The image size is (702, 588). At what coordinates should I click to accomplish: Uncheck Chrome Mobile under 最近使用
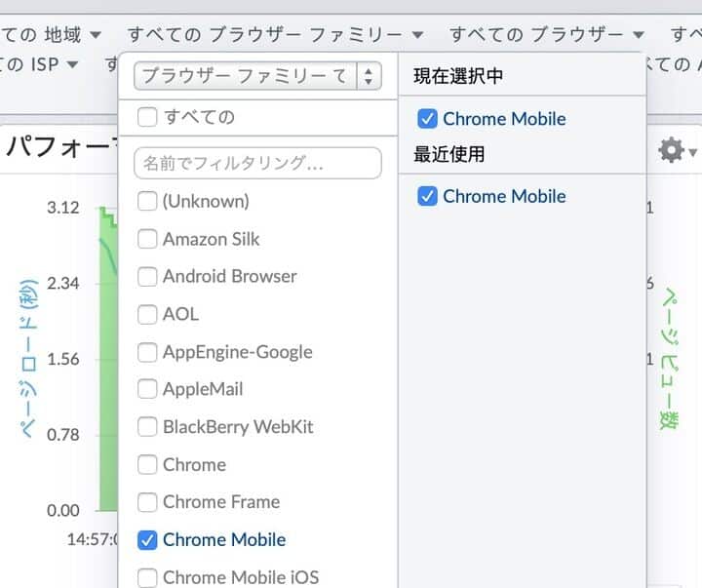tap(426, 196)
